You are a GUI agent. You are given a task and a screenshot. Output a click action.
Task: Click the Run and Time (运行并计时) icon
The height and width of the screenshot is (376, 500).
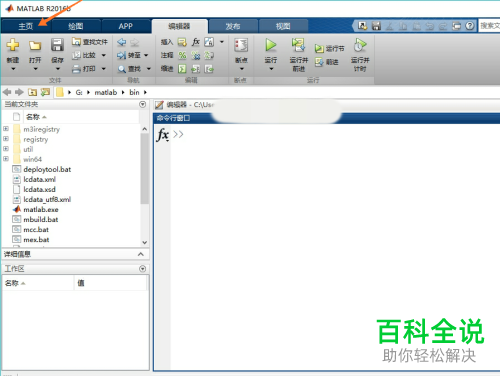click(x=360, y=45)
